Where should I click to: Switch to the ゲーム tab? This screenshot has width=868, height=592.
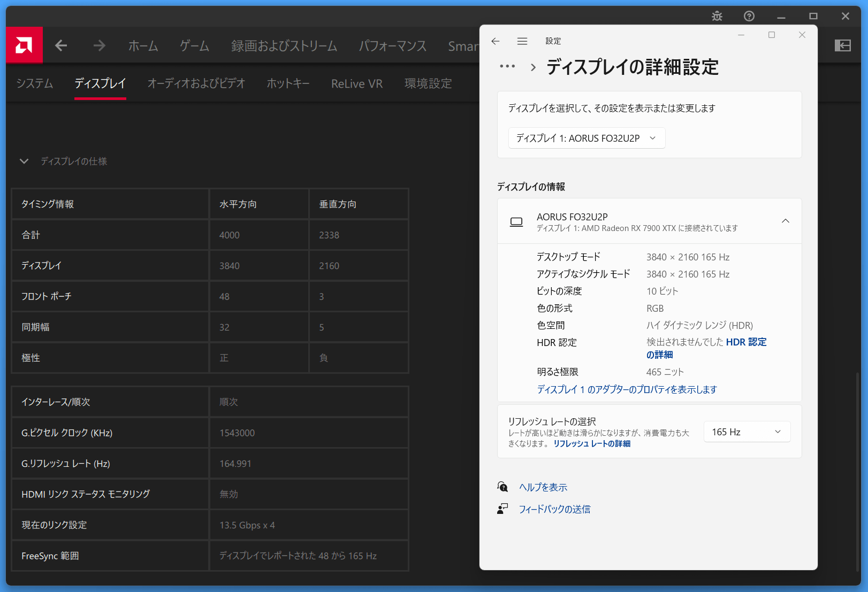click(x=194, y=46)
